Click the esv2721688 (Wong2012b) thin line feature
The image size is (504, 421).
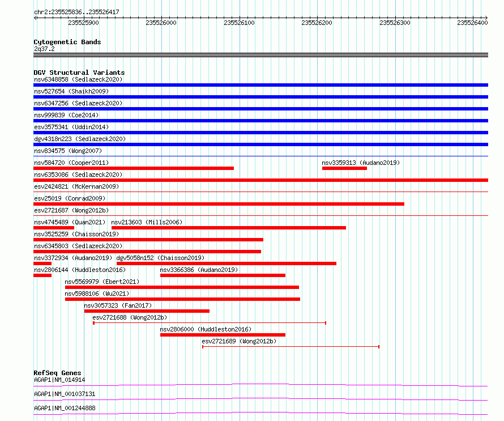(210, 323)
